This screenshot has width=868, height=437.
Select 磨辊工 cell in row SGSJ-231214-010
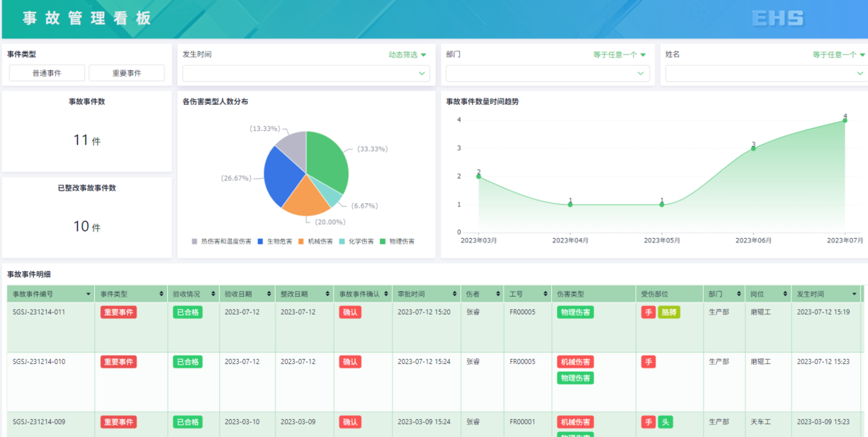tap(768, 382)
